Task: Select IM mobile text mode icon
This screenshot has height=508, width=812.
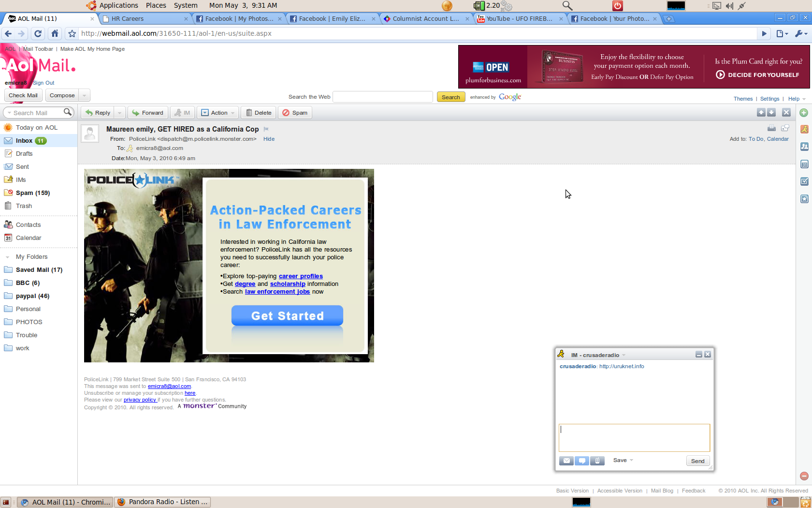Action: 597,461
